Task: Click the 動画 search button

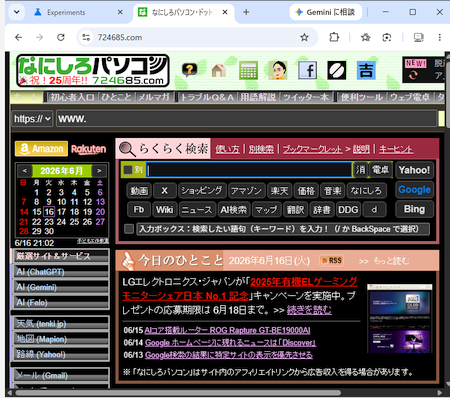Action: [x=139, y=191]
